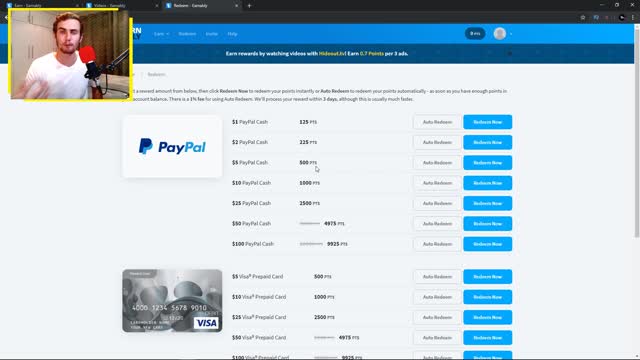Auto Redeem the $25 PayPal Cash
The height and width of the screenshot is (360, 640).
click(x=437, y=203)
